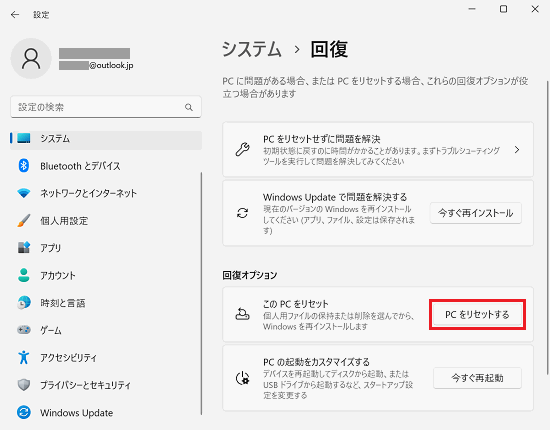Click the PC をリセットする button

coord(477,315)
